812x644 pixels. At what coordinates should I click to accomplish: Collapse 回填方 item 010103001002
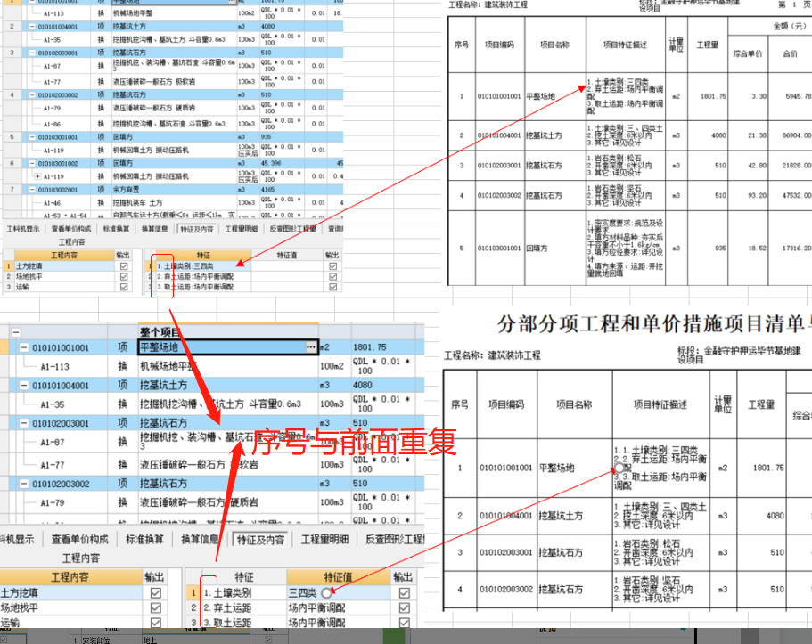point(33,164)
